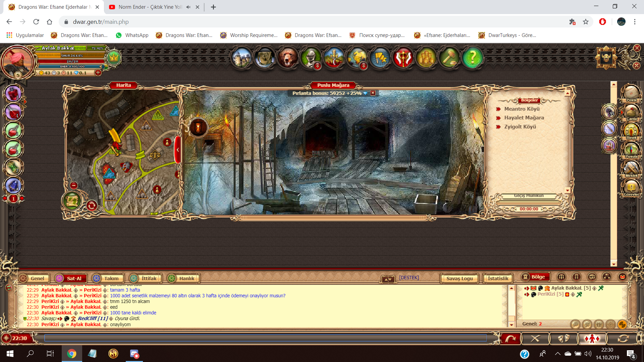Open WhatsApp bookmark
This screenshot has height=362, width=644.
132,35
